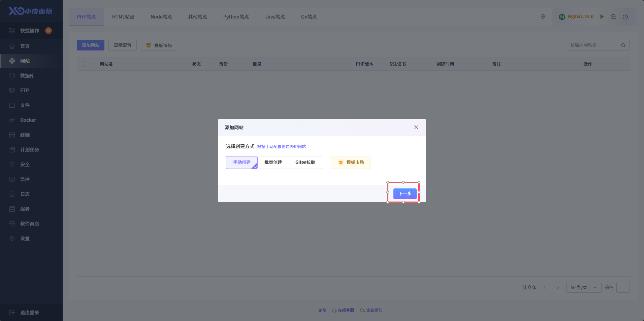
Task: Click the 退出登录 logout item
Action: [29, 313]
